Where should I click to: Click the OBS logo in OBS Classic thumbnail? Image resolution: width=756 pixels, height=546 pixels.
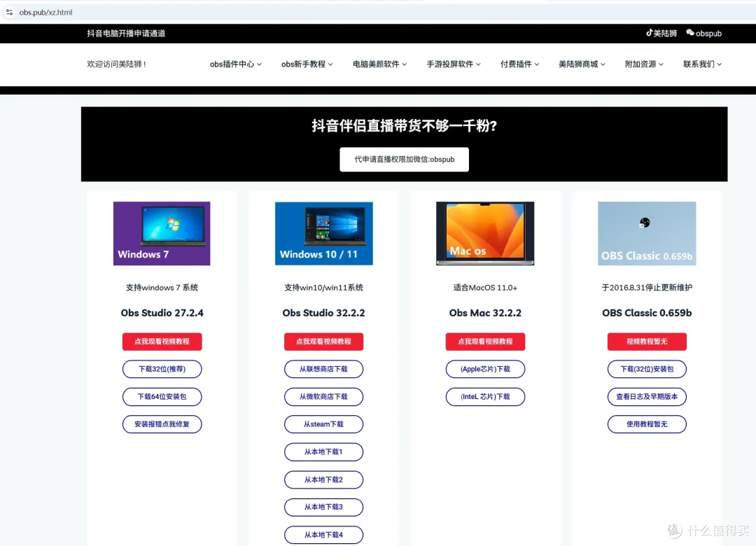(645, 223)
